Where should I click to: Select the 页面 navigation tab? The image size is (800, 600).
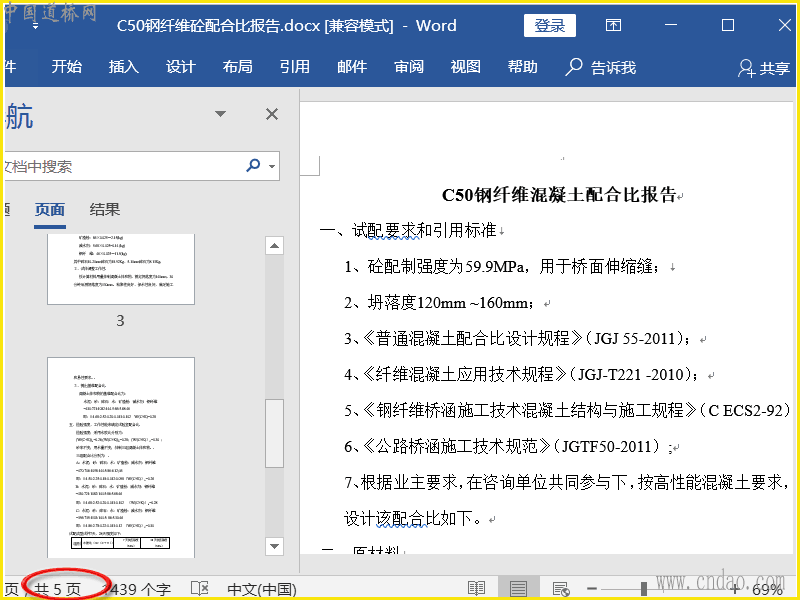[x=49, y=210]
